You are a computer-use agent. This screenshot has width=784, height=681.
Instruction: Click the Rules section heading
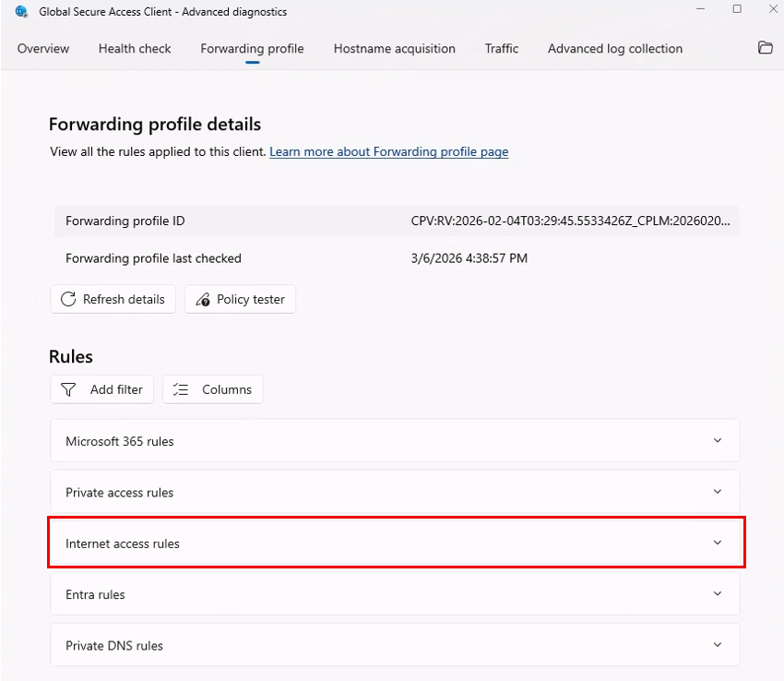(x=71, y=357)
